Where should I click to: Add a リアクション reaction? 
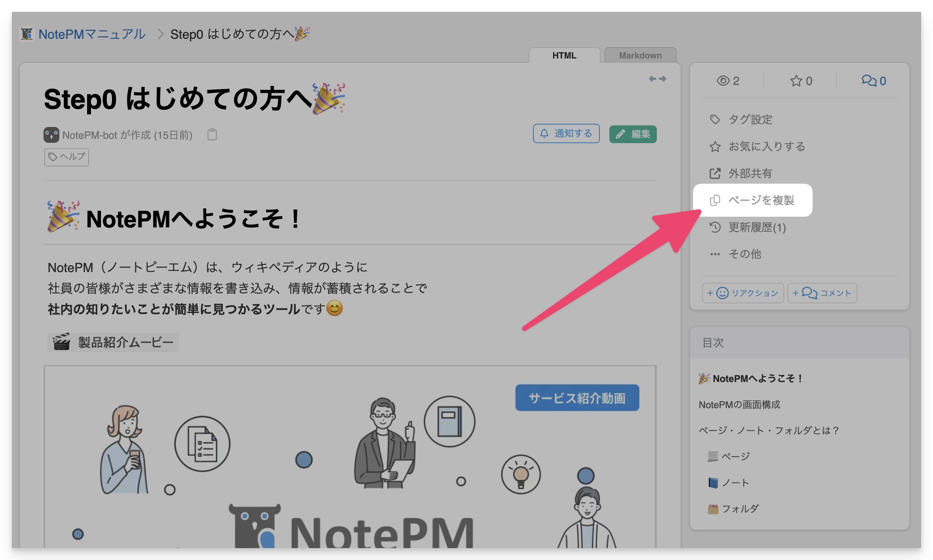coord(743,293)
